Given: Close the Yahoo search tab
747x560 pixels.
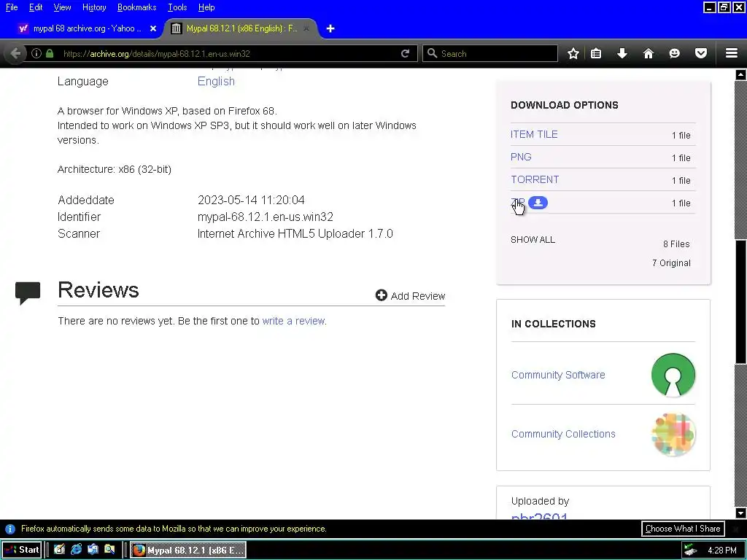Looking at the screenshot, I should click(153, 28).
